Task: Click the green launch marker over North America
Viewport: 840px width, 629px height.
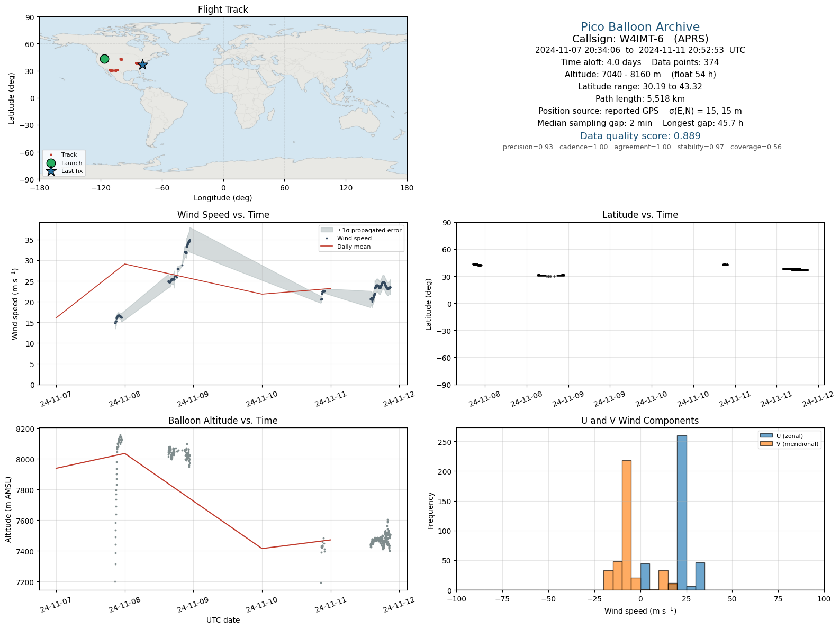Action: pyautogui.click(x=104, y=59)
